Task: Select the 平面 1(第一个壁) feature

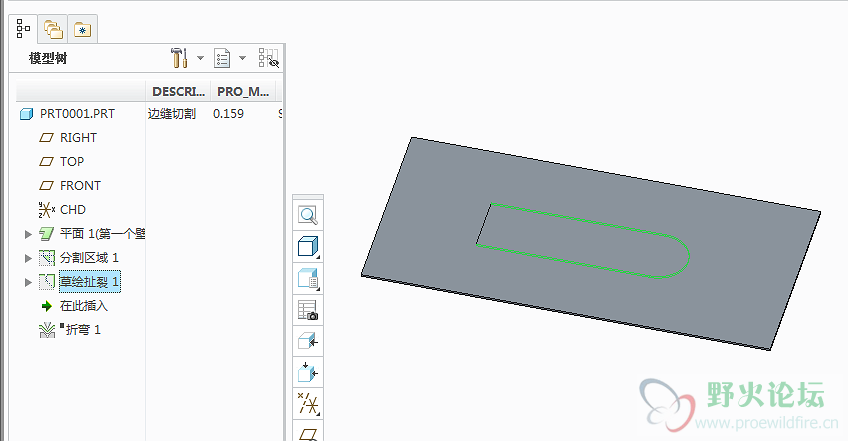Action: (102, 234)
